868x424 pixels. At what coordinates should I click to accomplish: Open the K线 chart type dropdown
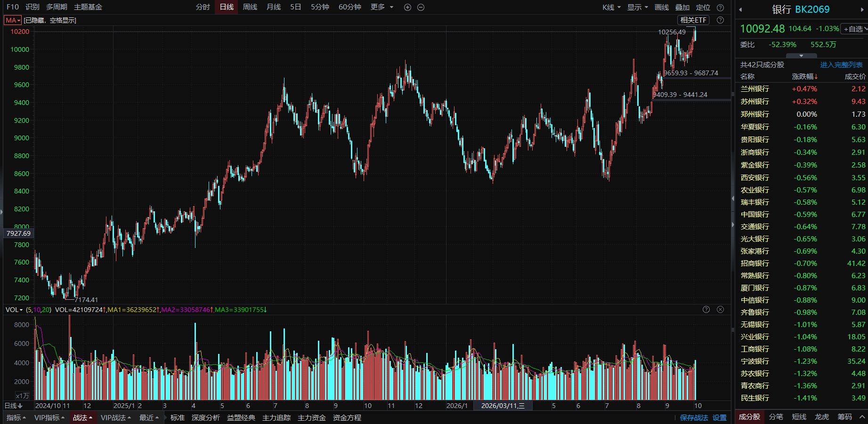click(612, 7)
